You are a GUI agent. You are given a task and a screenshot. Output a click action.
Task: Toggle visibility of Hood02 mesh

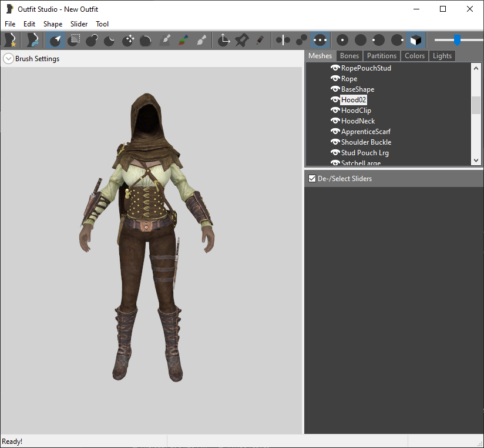click(335, 99)
